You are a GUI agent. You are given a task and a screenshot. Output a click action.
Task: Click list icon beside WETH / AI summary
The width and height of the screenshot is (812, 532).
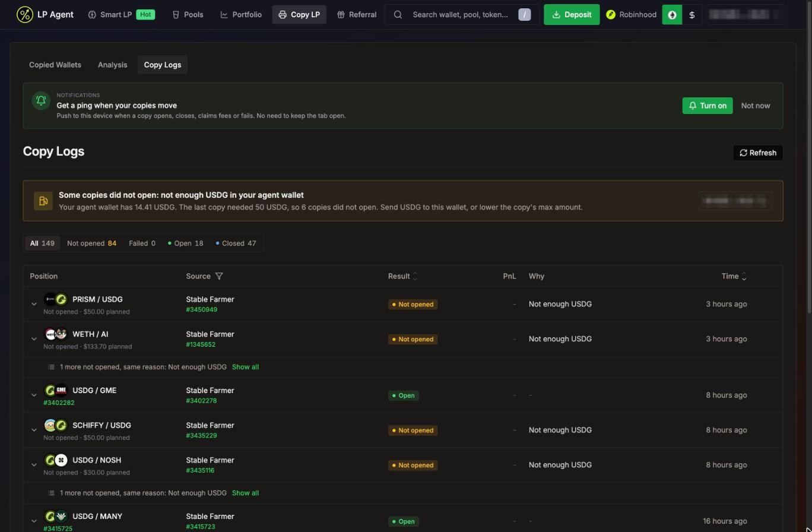click(52, 367)
